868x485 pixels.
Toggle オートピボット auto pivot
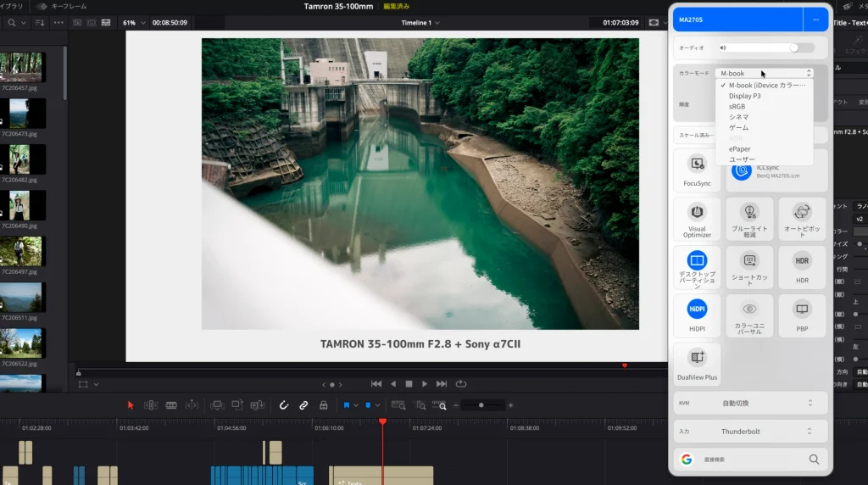pos(802,219)
